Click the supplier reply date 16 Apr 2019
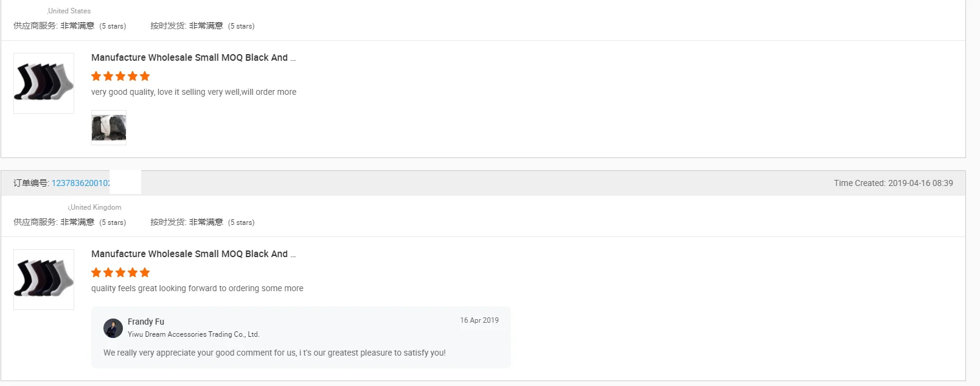980x386 pixels. pyautogui.click(x=479, y=320)
